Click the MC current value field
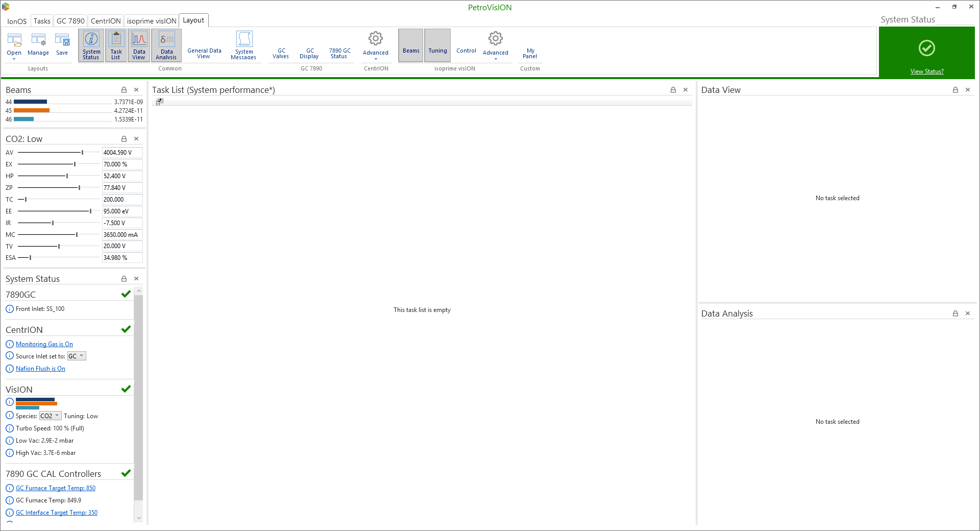980x531 pixels. [122, 235]
